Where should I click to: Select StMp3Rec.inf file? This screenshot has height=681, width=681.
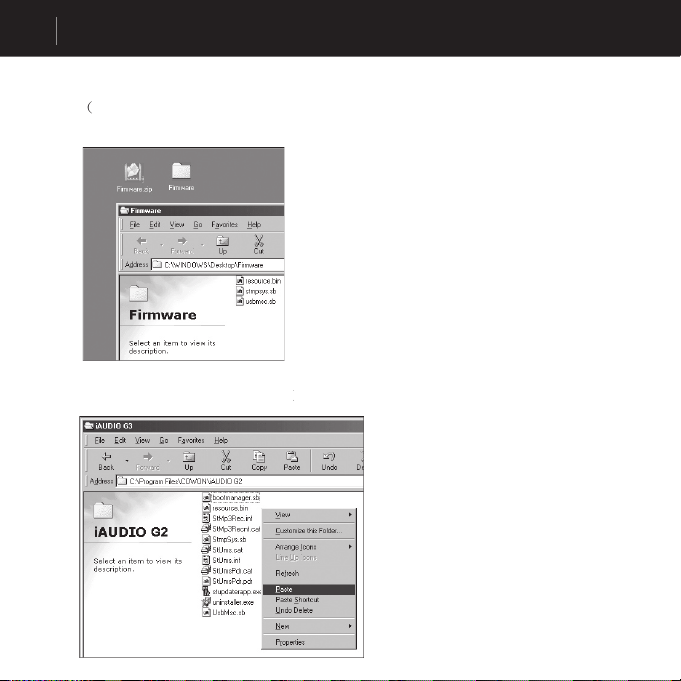(x=228, y=518)
